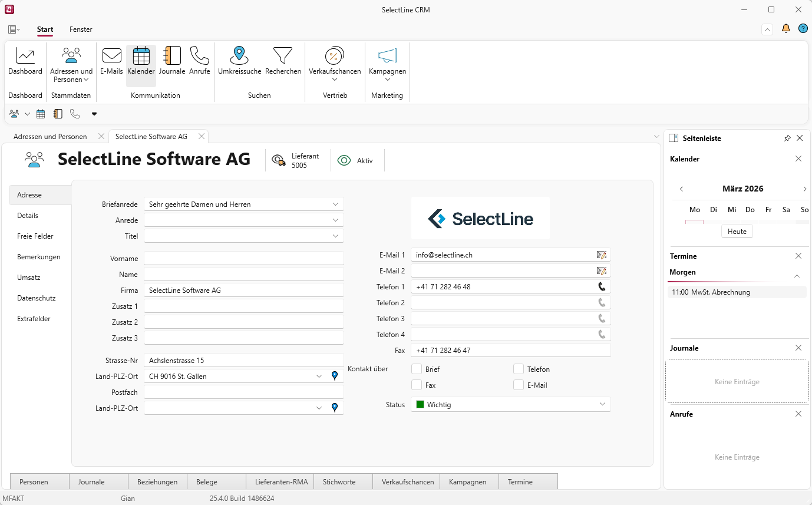Enable the Brief contact checkbox

pos(417,369)
